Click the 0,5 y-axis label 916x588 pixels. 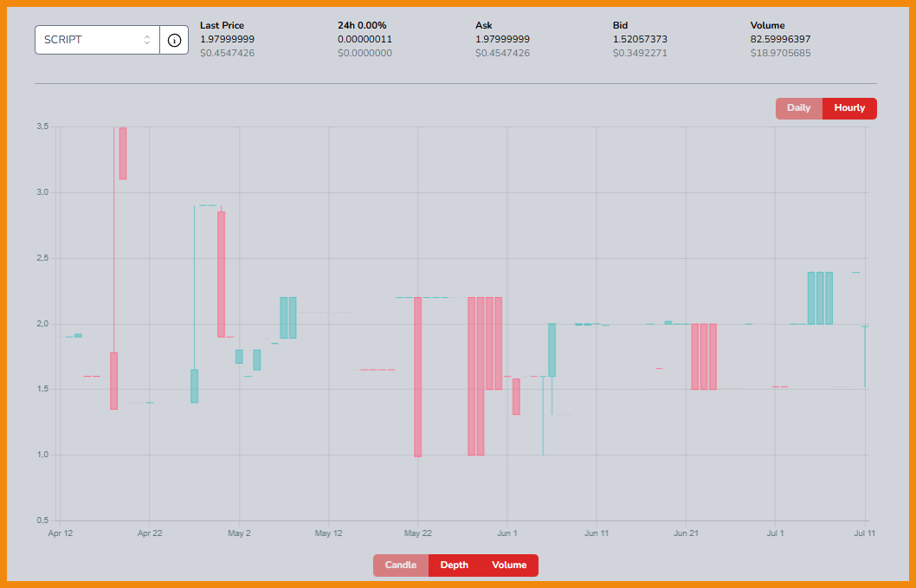42,520
